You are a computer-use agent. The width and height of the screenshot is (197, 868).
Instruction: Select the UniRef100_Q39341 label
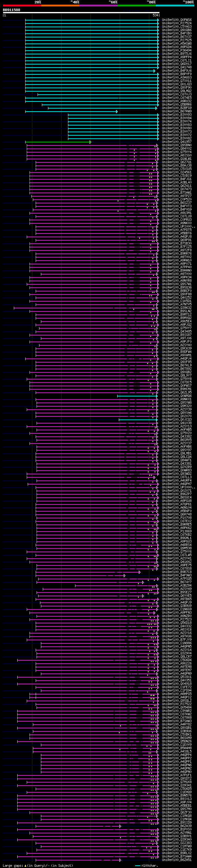pyautogui.click(x=176, y=786)
